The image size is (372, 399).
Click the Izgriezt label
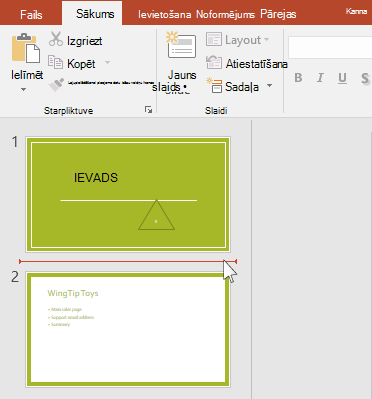[85, 41]
